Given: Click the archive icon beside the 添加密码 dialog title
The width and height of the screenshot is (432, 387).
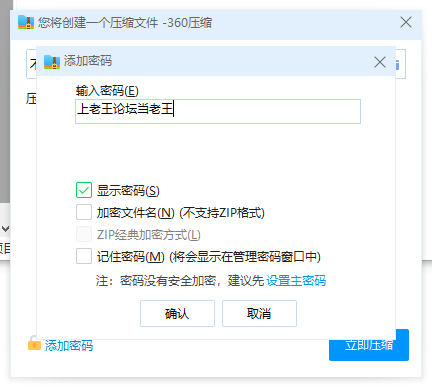Looking at the screenshot, I should click(52, 62).
